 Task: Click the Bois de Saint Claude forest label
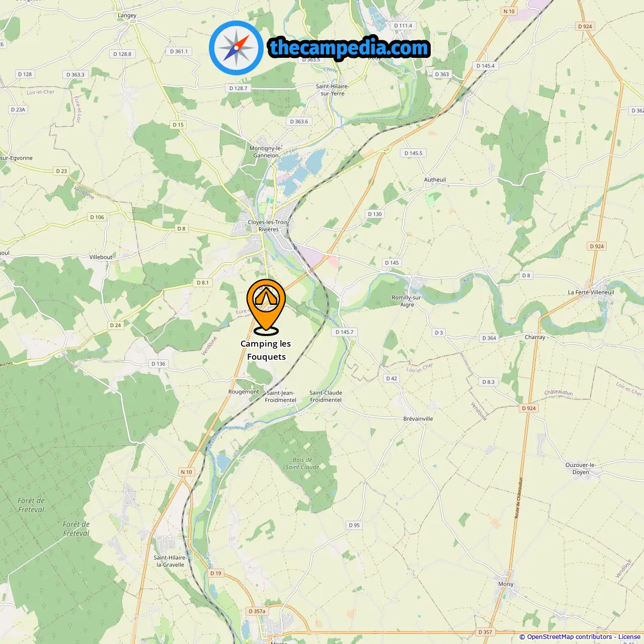coord(302,463)
